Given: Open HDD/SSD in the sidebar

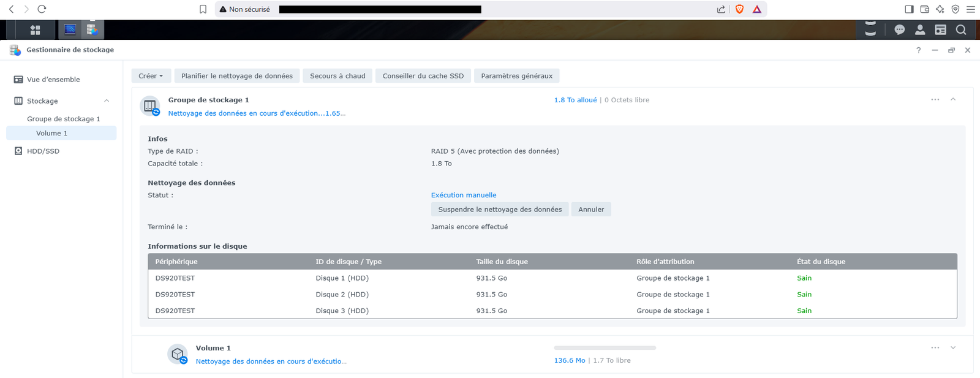Looking at the screenshot, I should point(61,151).
